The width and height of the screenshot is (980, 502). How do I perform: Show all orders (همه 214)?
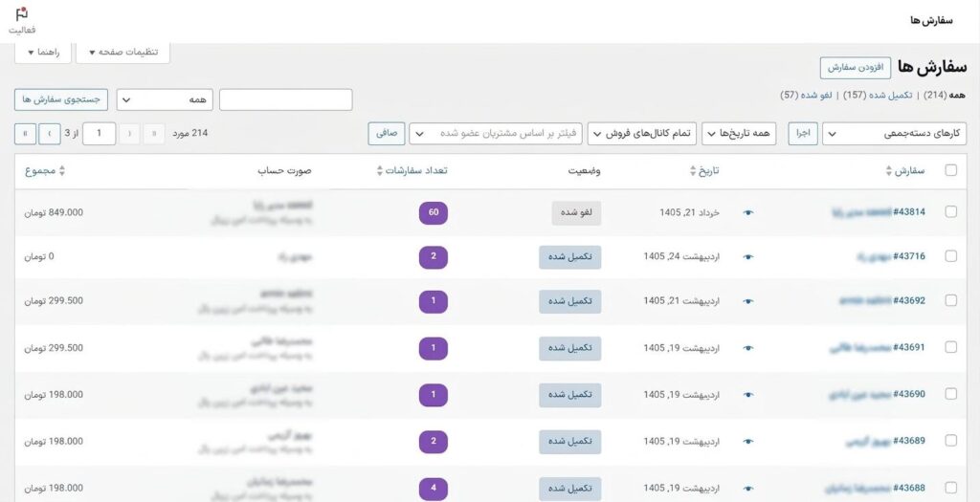pyautogui.click(x=943, y=95)
